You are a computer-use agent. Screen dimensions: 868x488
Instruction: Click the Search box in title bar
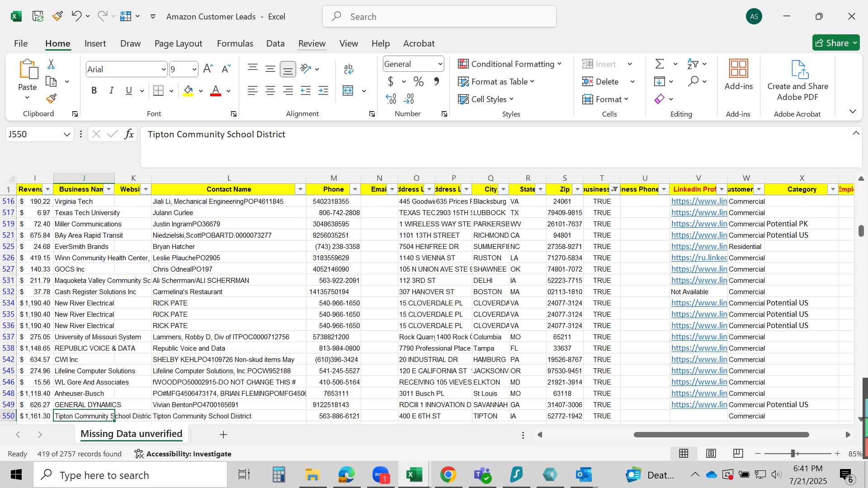click(439, 17)
